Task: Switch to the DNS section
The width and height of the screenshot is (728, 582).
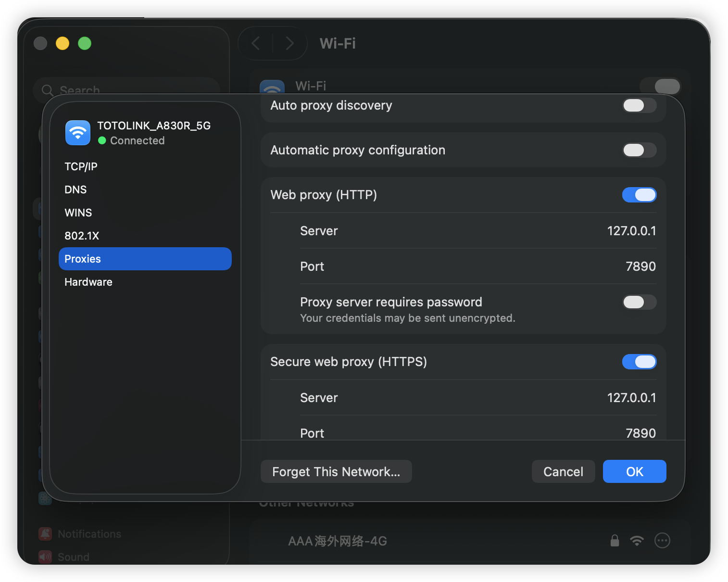Action: [75, 190]
